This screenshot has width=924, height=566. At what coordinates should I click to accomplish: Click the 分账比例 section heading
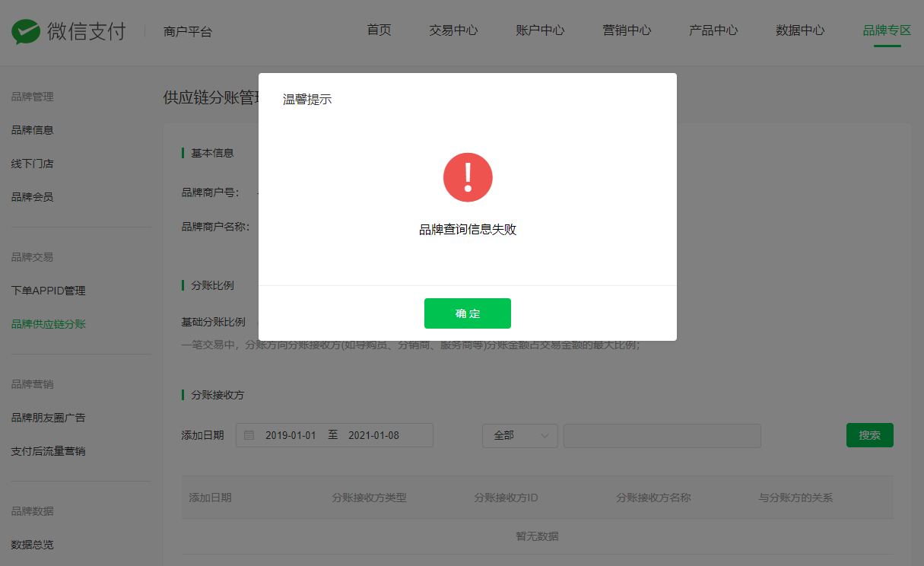(212, 285)
